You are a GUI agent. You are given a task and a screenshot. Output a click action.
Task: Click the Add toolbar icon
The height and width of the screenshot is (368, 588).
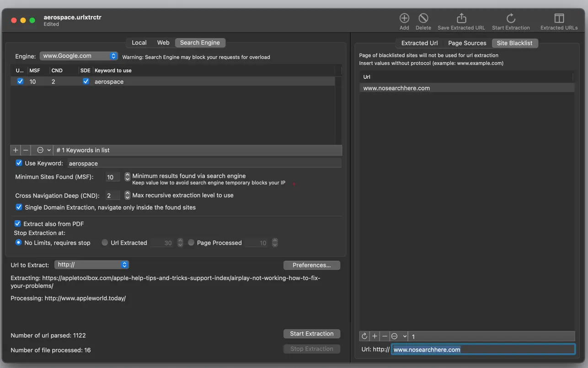click(404, 18)
